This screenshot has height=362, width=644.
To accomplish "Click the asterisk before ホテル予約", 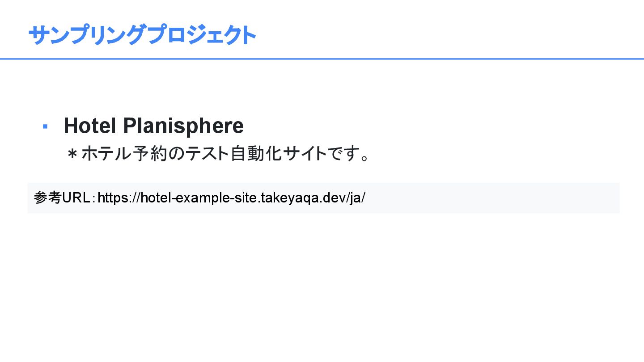I will tap(72, 154).
